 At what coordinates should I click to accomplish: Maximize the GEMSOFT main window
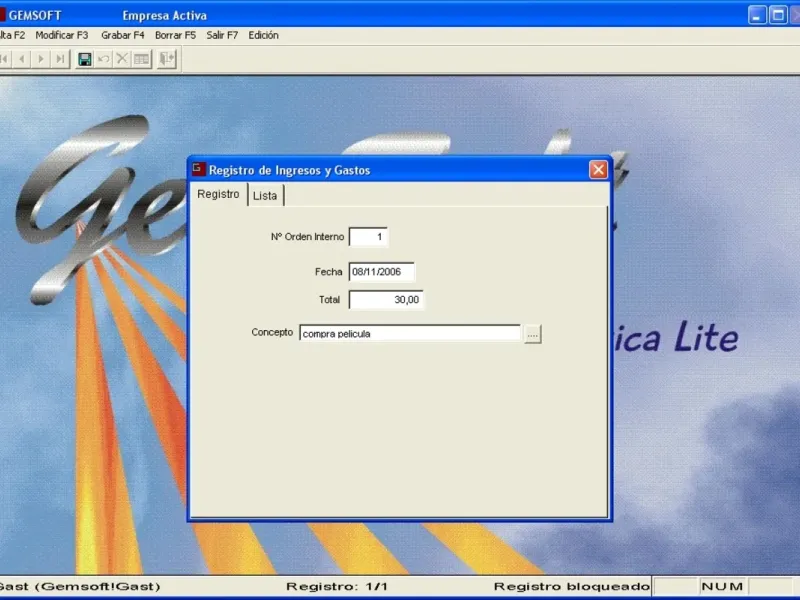coord(779,15)
